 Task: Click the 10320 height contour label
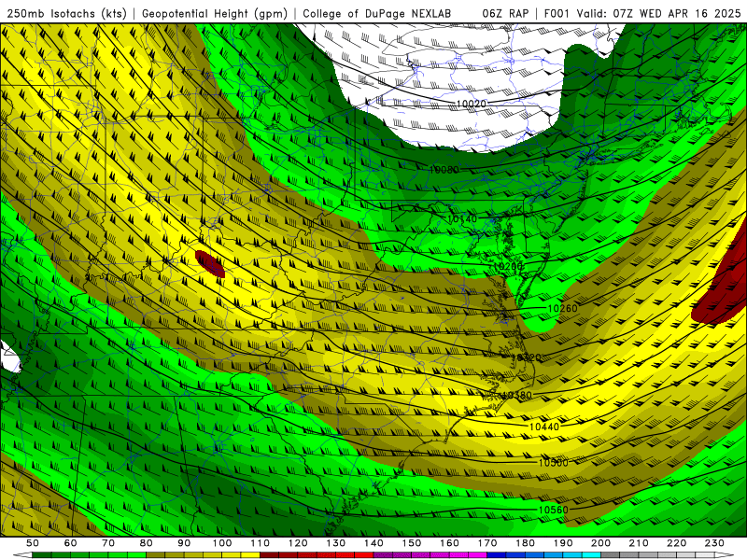click(x=527, y=357)
